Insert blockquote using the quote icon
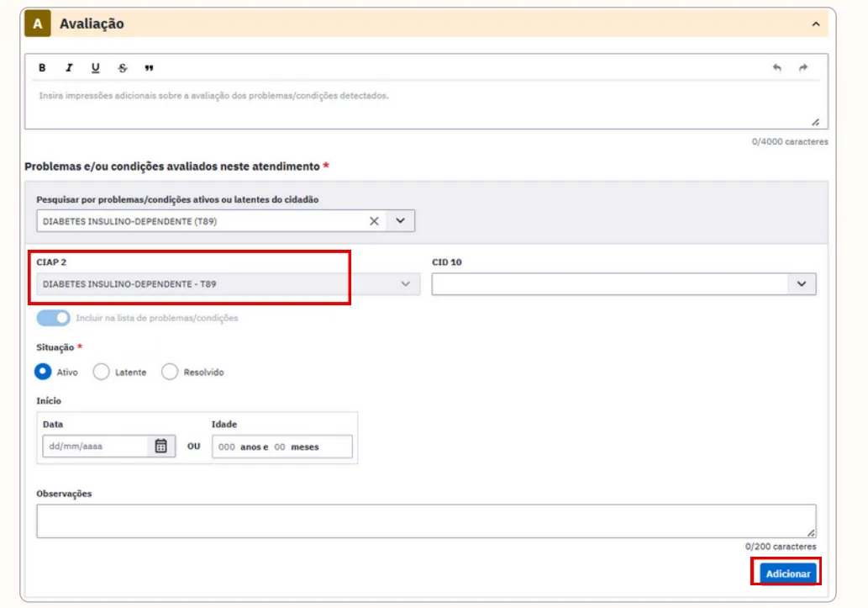The image size is (868, 608). point(149,67)
